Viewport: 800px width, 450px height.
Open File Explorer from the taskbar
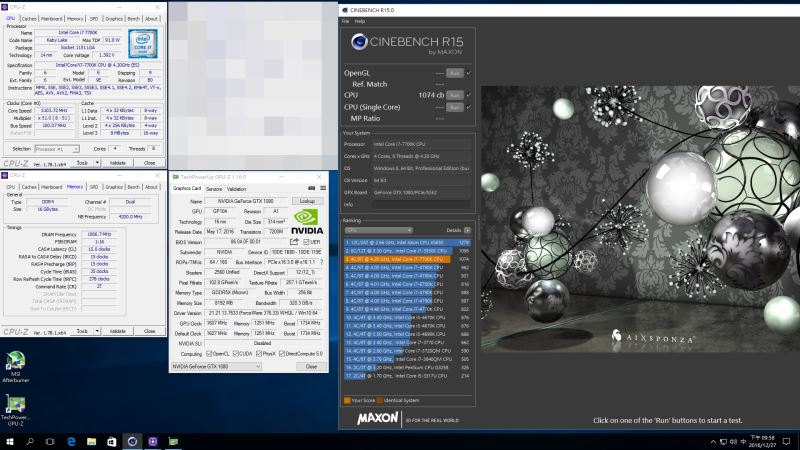91,441
